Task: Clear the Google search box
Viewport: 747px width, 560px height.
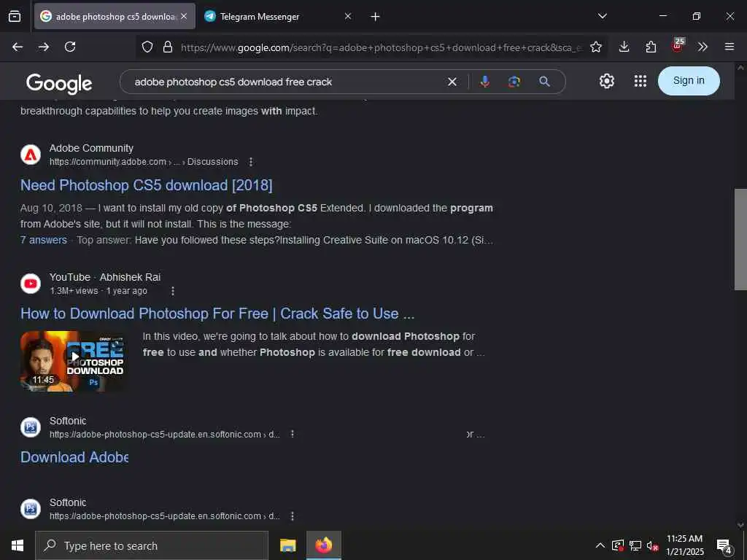Action: tap(452, 82)
